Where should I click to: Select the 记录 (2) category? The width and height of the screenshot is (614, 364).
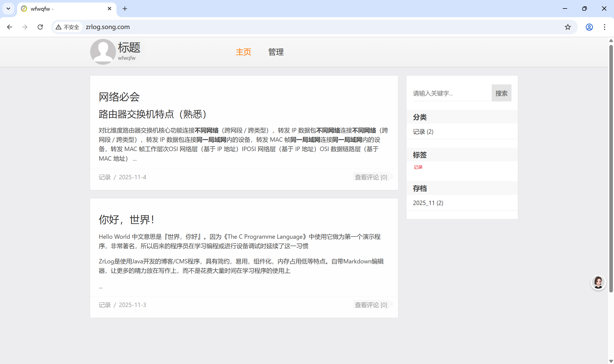tap(423, 132)
